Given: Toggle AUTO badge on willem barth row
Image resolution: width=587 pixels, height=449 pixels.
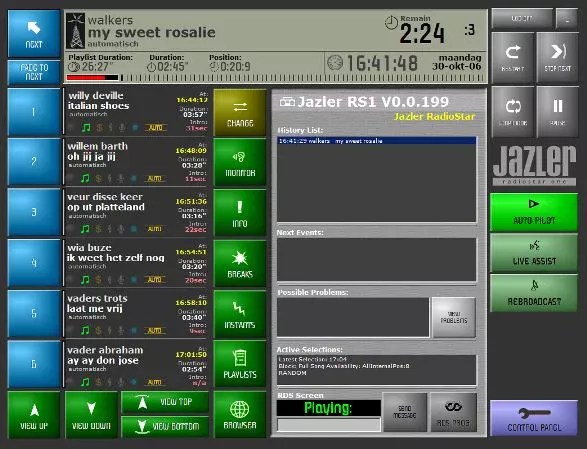Looking at the screenshot, I should click(155, 179).
